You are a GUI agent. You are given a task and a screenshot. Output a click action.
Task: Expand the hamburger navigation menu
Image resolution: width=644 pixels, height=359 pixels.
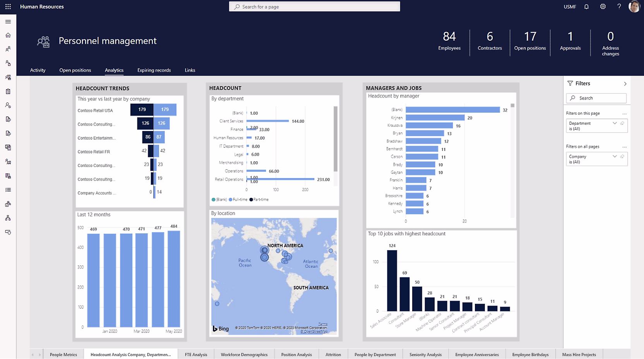8,22
